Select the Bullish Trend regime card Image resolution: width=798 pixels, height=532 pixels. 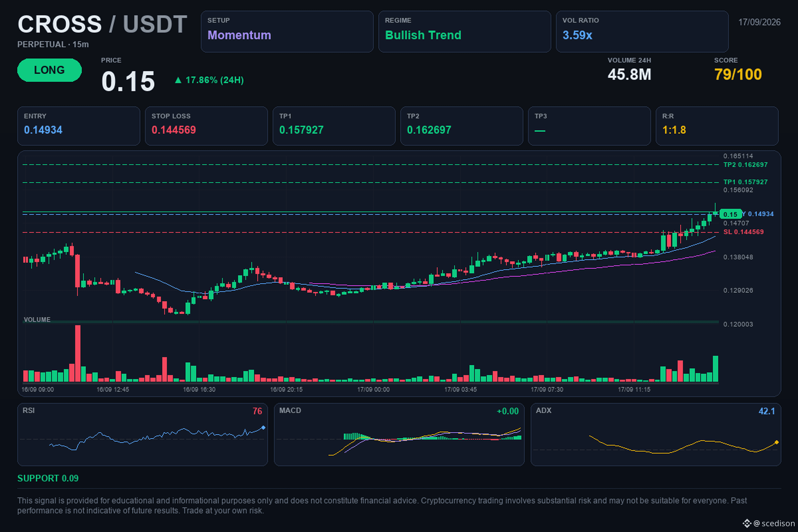pyautogui.click(x=465, y=32)
